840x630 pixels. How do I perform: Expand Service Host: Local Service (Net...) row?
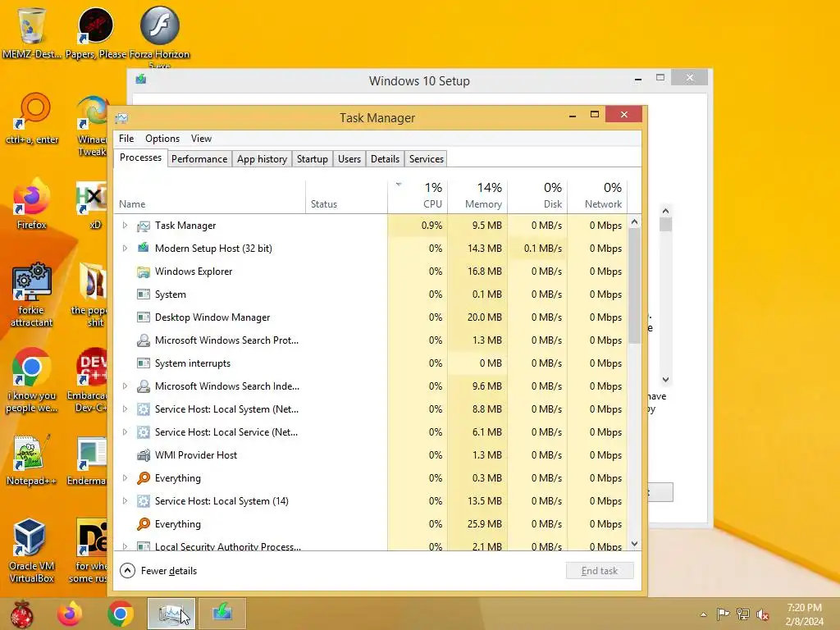pyautogui.click(x=125, y=431)
